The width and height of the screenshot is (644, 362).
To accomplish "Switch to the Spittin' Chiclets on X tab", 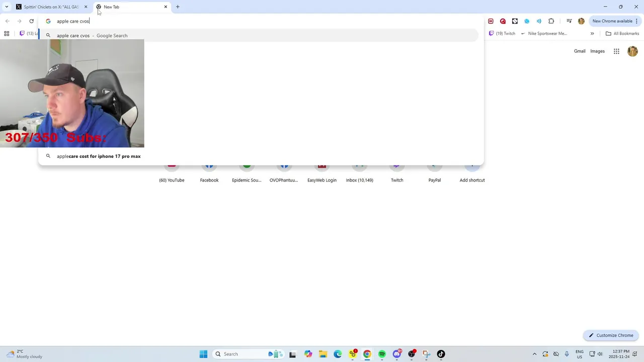I will click(x=51, y=7).
